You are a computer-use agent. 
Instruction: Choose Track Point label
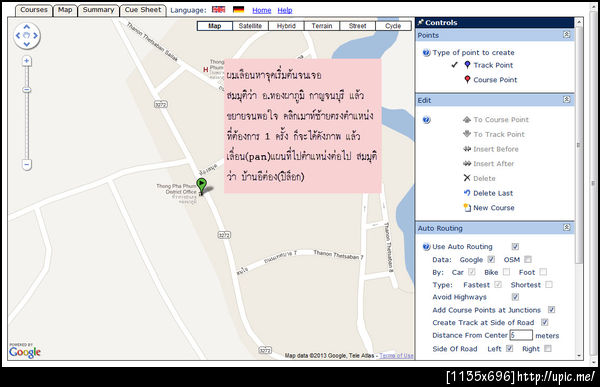pos(493,65)
